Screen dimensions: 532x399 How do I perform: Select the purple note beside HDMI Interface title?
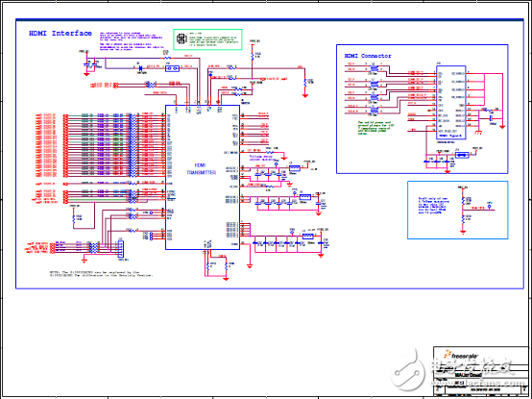(x=131, y=41)
